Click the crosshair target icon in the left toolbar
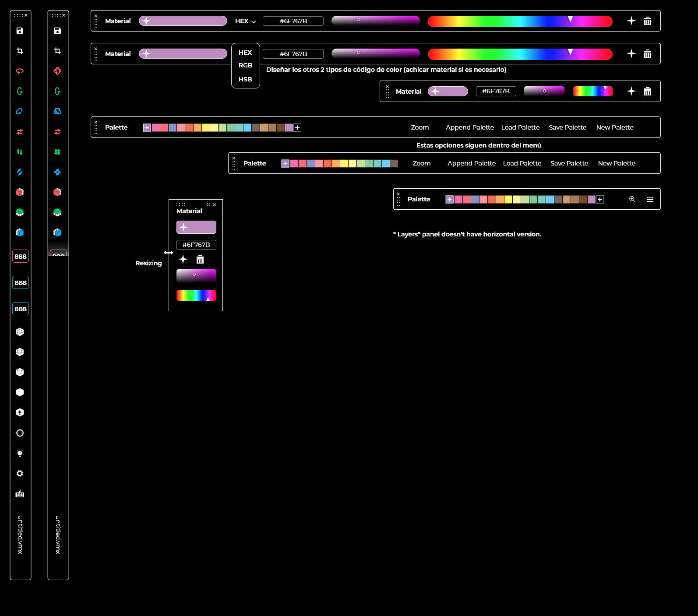Screen dimensions: 698x616 (x=20, y=433)
